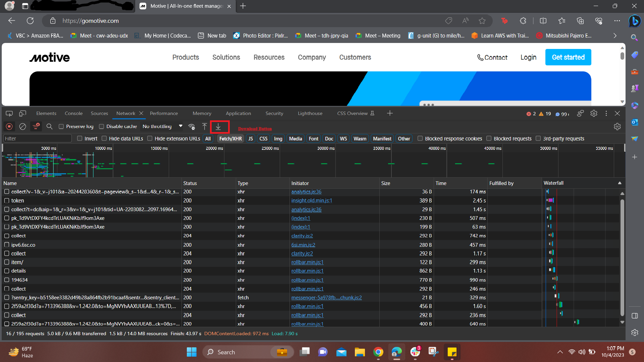The width and height of the screenshot is (644, 362).
Task: Open the network search magnifier icon
Action: 49,126
